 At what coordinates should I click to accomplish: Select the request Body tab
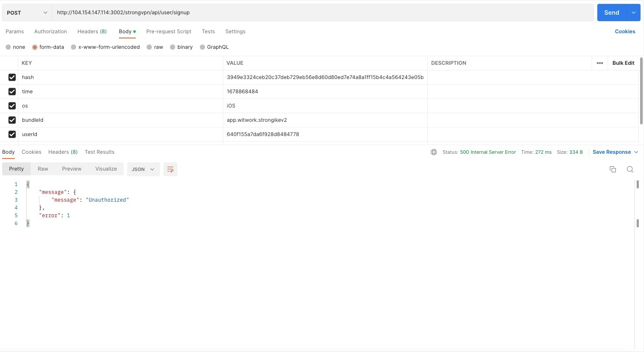127,32
